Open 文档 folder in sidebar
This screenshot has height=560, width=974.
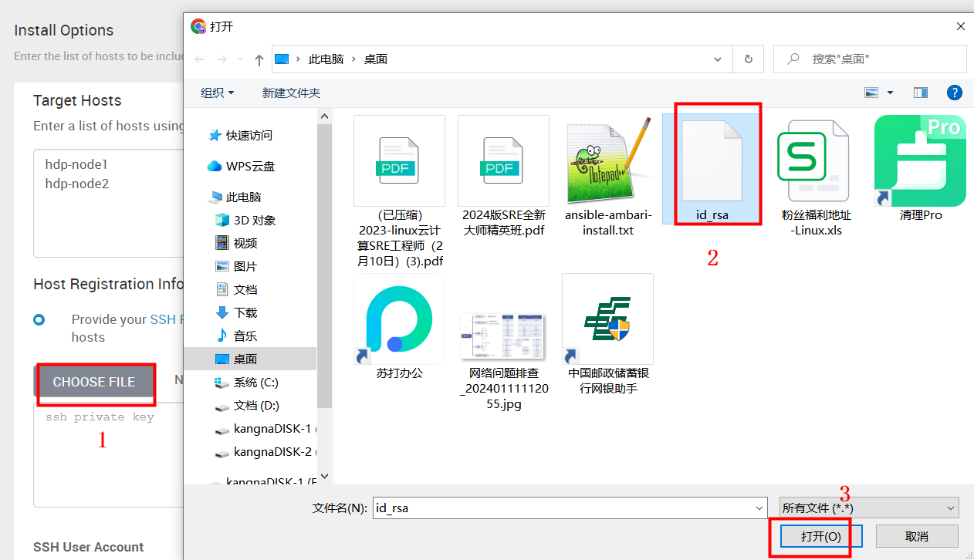(236, 289)
